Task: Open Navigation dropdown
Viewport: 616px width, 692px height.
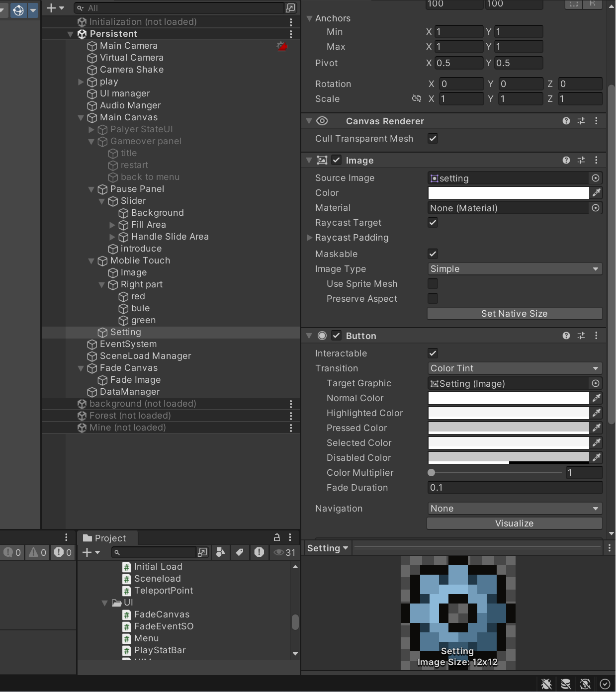Action: pos(515,509)
